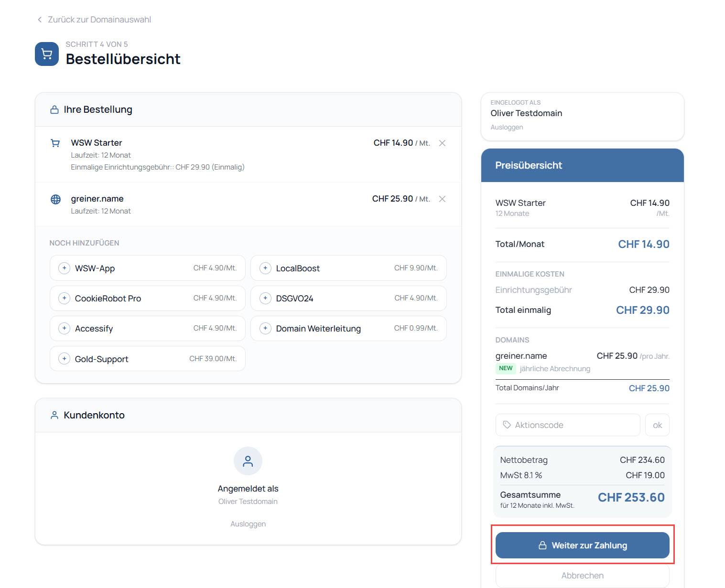Screen dimensions: 725x588
Task: Add LocalBoost using its plus icon
Action: [x=265, y=268]
